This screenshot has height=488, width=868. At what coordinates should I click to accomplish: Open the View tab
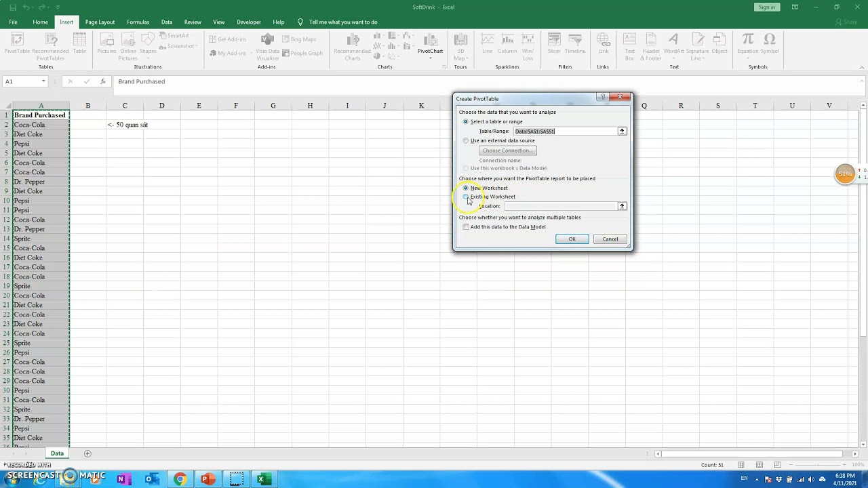click(x=218, y=22)
